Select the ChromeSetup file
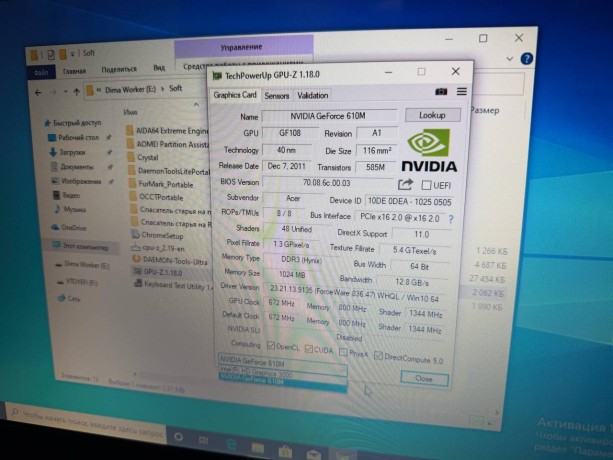 click(x=157, y=235)
